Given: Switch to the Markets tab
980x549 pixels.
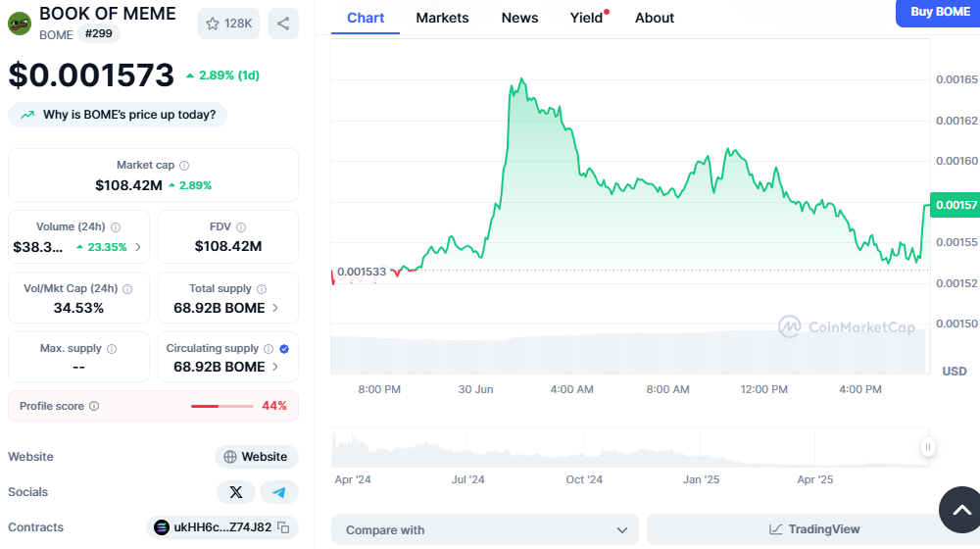Looking at the screenshot, I should (x=443, y=18).
